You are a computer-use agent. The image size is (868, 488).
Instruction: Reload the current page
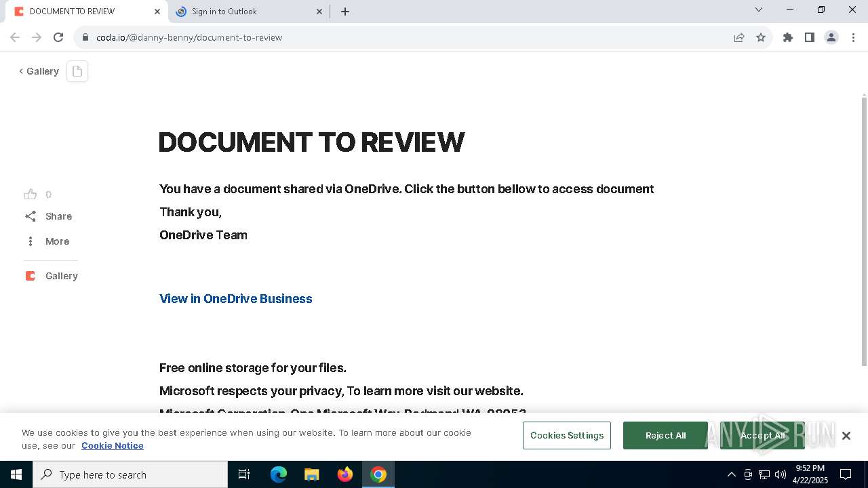click(58, 37)
